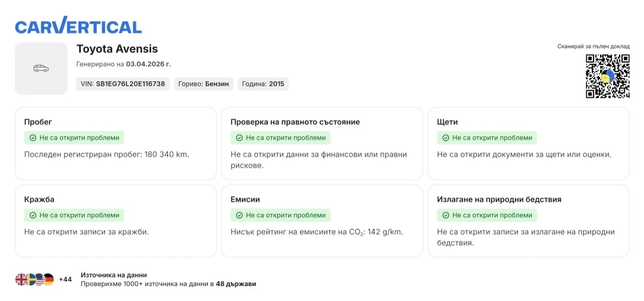Click text записи за излагане на природни бедствия

tap(526, 237)
